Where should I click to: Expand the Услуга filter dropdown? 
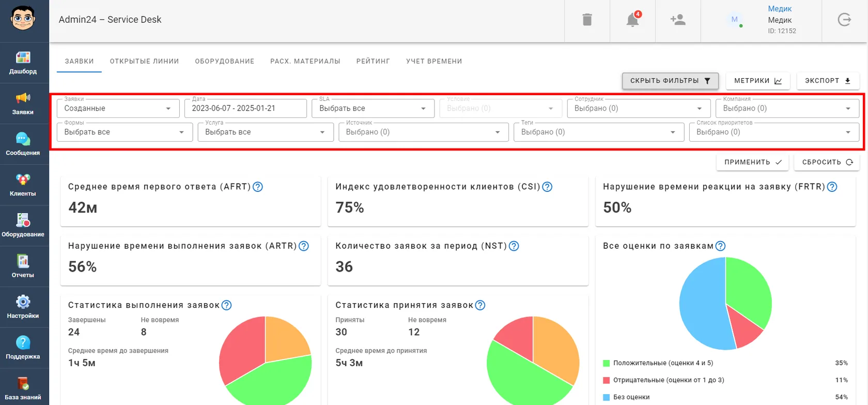tap(266, 132)
